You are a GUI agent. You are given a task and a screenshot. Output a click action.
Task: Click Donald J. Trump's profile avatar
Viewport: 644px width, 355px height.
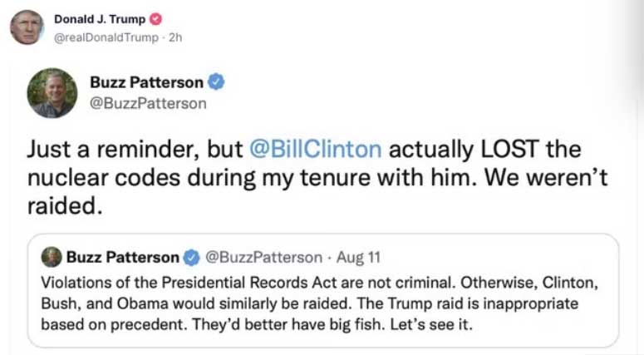(x=27, y=27)
